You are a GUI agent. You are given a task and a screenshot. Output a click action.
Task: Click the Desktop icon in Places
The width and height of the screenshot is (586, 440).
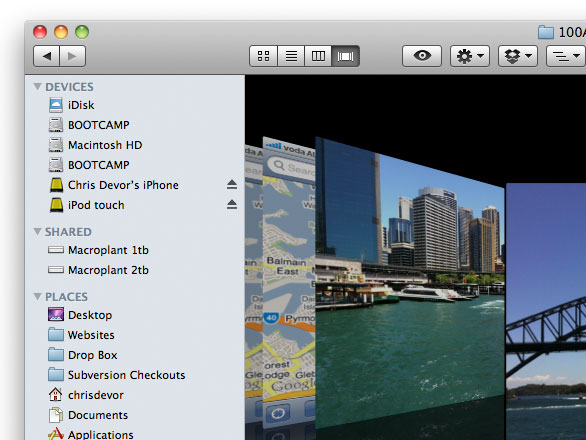pos(56,314)
